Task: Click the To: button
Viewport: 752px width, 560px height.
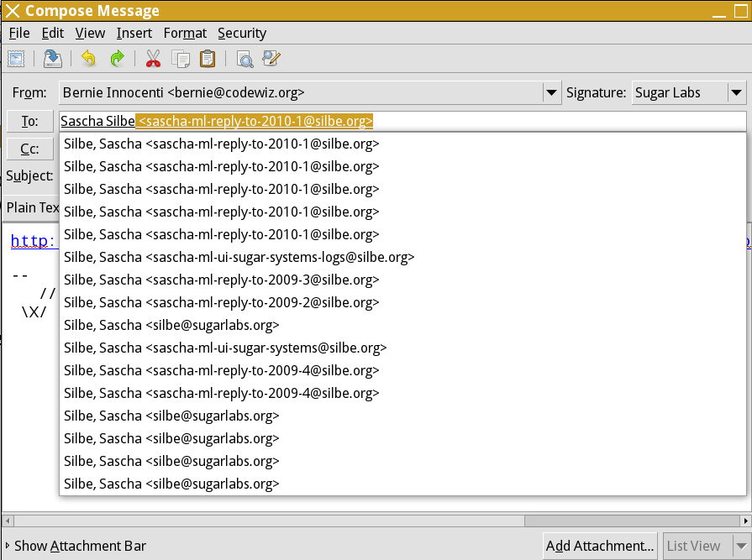Action: tap(29, 122)
